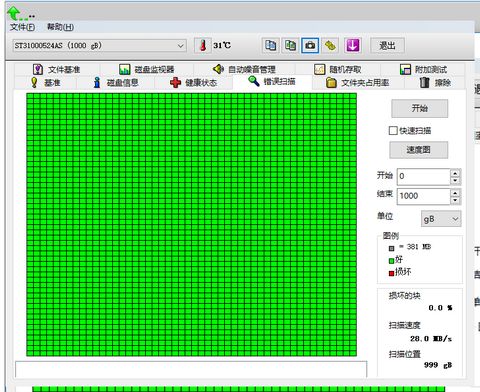This screenshot has height=392, width=480.
Task: Click the 999 gB scan position value
Action: [x=438, y=365]
